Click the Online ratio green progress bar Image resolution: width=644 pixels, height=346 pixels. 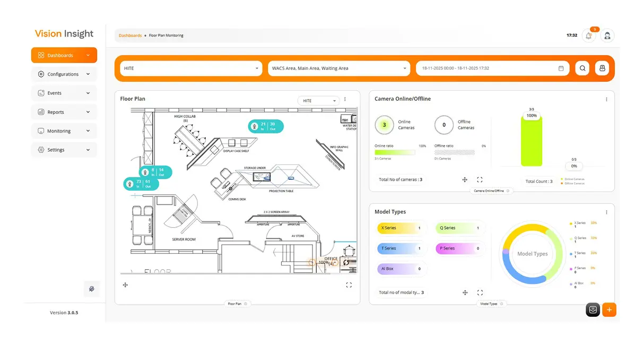(395, 152)
